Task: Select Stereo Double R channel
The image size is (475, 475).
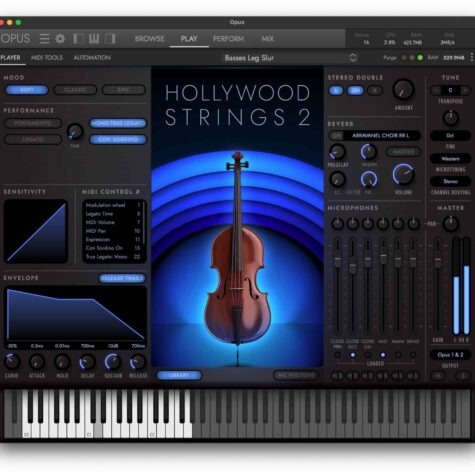Action: 375,90
